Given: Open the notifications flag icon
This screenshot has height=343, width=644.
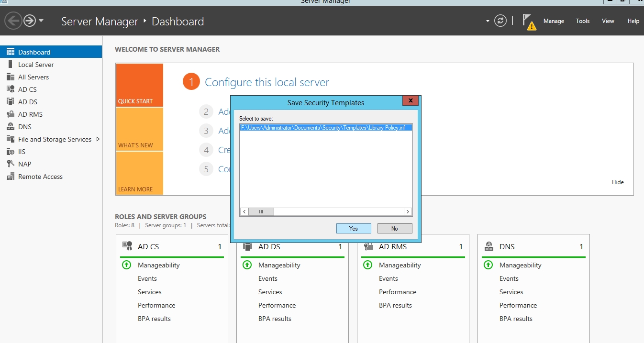Looking at the screenshot, I should click(x=528, y=22).
